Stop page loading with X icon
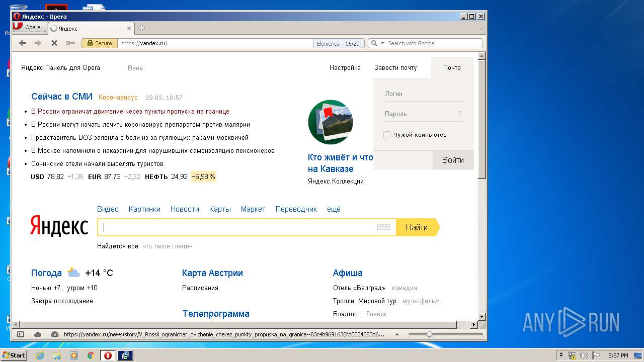The height and width of the screenshot is (362, 644). 54,43
